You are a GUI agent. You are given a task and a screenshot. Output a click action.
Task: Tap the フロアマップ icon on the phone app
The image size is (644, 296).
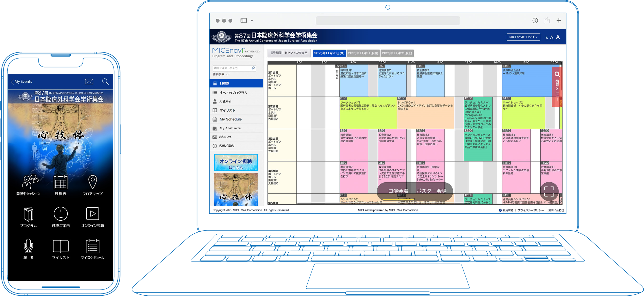[x=93, y=185]
